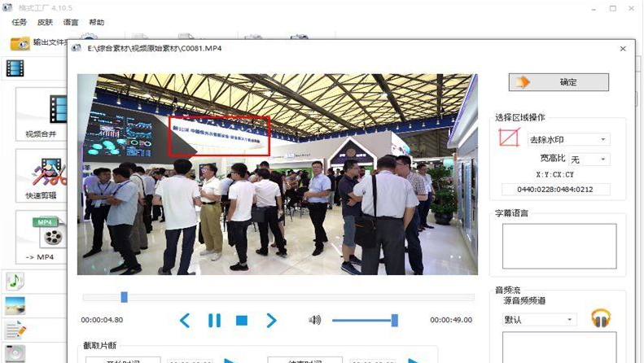Click the audio music note category icon
This screenshot has height=363, width=644.
click(x=15, y=281)
